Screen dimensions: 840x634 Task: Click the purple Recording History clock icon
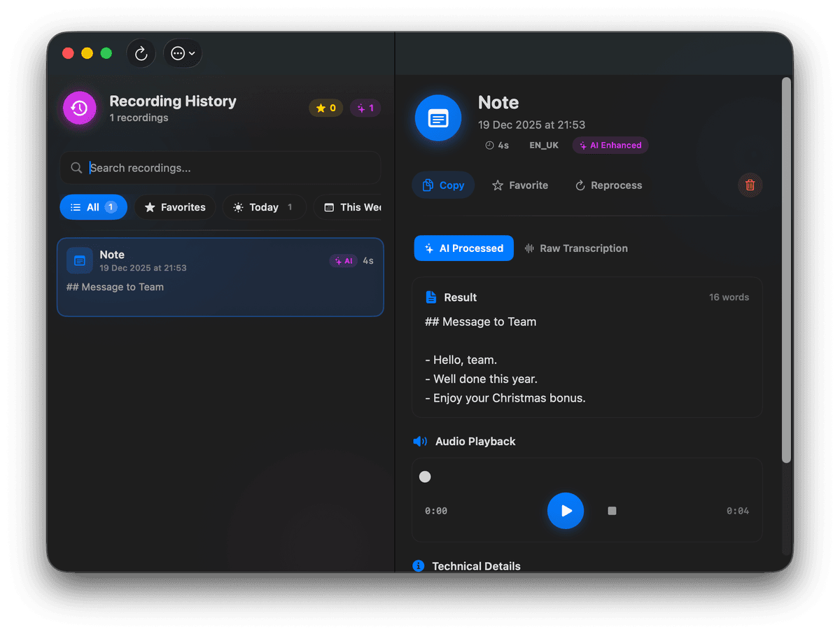78,108
